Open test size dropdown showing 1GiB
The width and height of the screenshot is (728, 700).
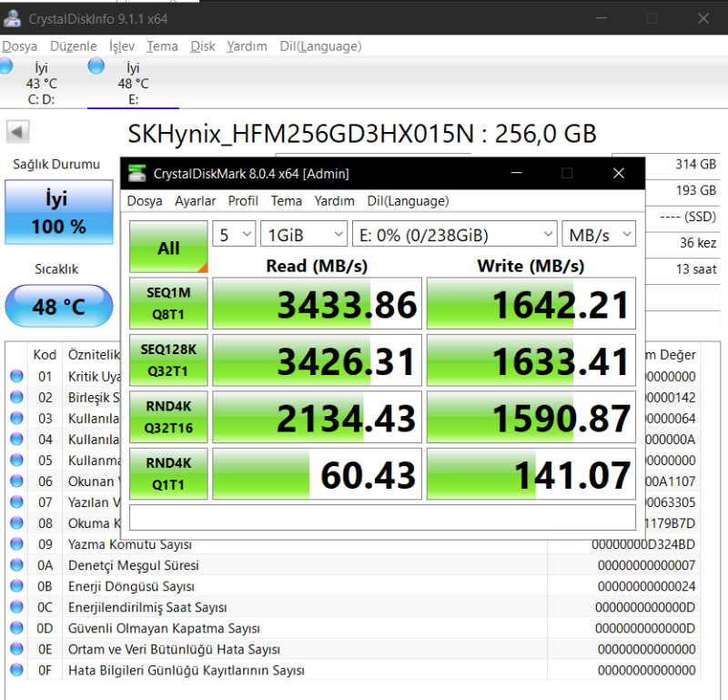pyautogui.click(x=304, y=234)
